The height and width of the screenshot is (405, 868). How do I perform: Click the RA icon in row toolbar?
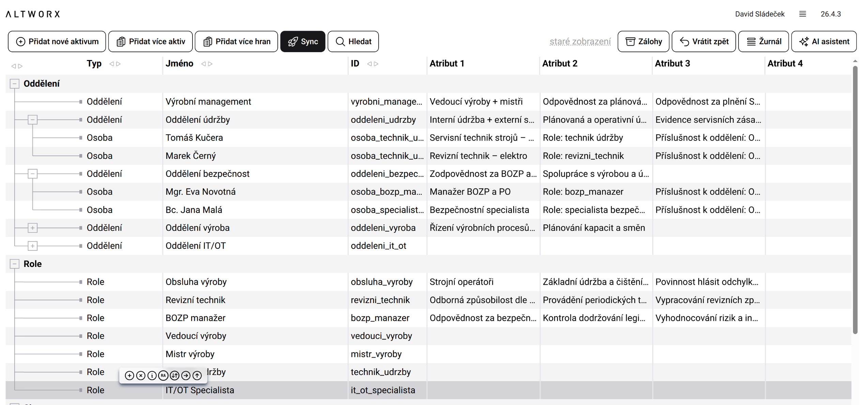click(163, 375)
